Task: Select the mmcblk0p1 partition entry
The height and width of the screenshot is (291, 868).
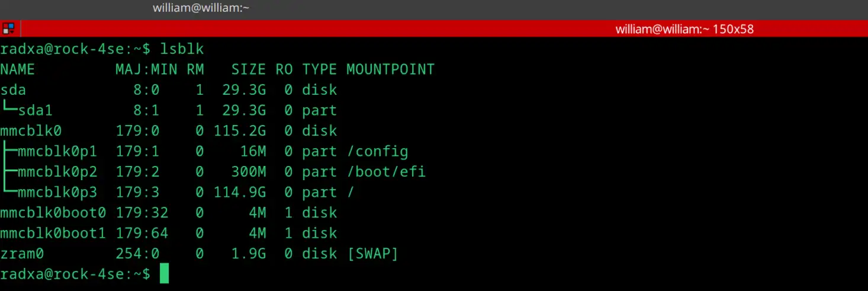Action: 57,151
